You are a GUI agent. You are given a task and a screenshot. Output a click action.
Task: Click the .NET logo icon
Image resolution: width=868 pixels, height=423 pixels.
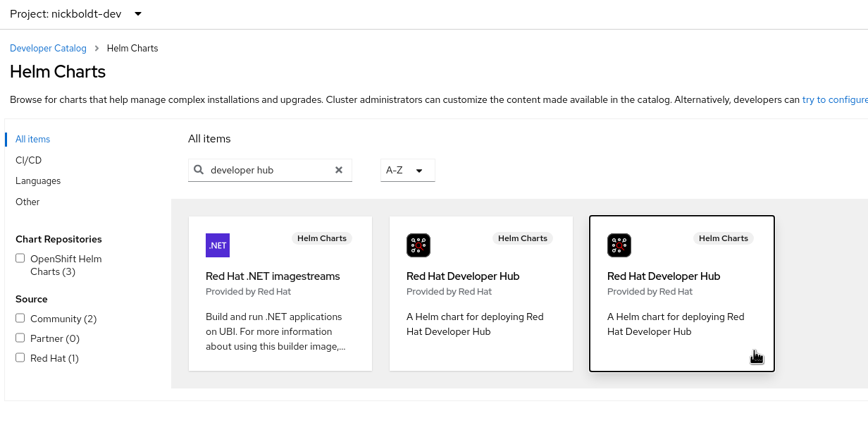pyautogui.click(x=218, y=245)
